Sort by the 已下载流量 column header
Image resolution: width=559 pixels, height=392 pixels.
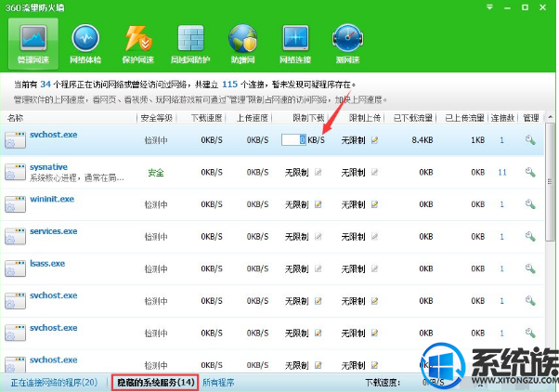pos(413,118)
